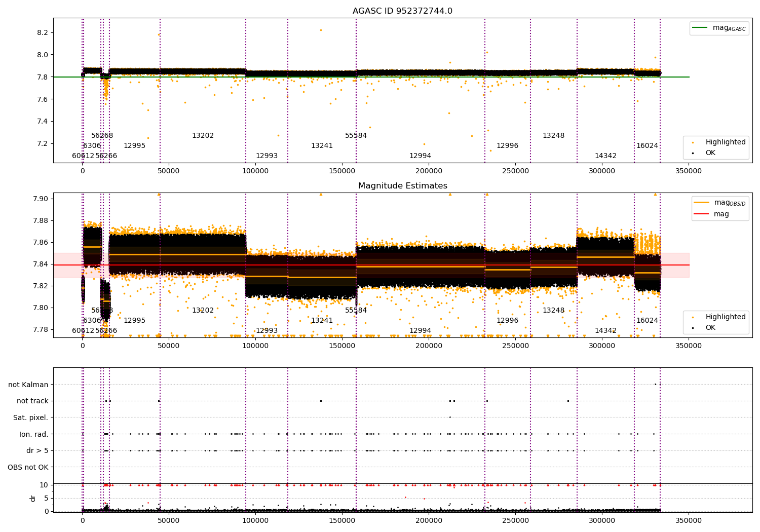760x532 pixels.
Task: Click OBSID label 13248 in the middle plot
Action: 554,311
